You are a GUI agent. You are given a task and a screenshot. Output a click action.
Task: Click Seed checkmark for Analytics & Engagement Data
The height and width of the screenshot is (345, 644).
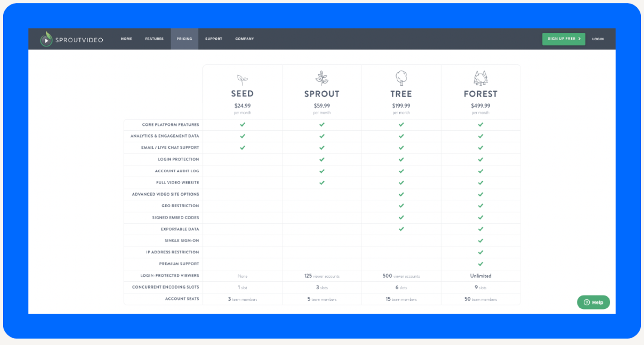[x=242, y=136]
